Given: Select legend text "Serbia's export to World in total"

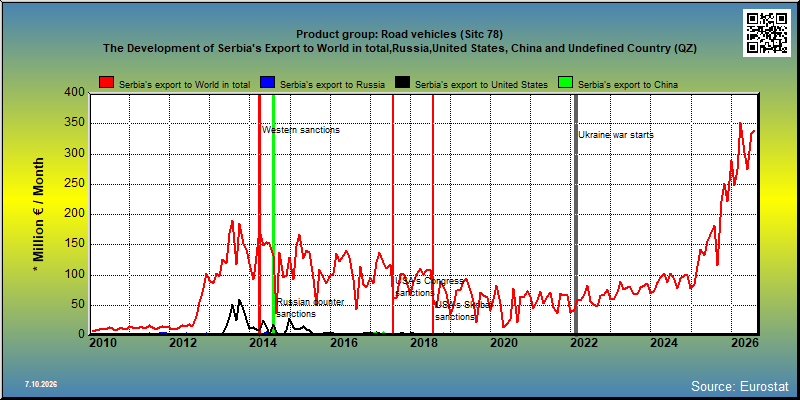Looking at the screenshot, I should [x=184, y=85].
